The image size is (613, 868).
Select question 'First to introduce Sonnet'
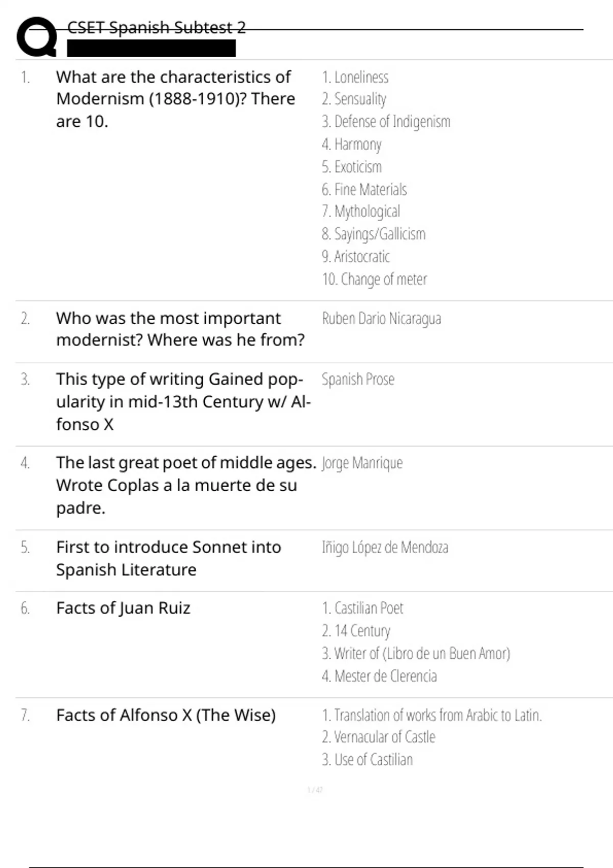pos(169,558)
